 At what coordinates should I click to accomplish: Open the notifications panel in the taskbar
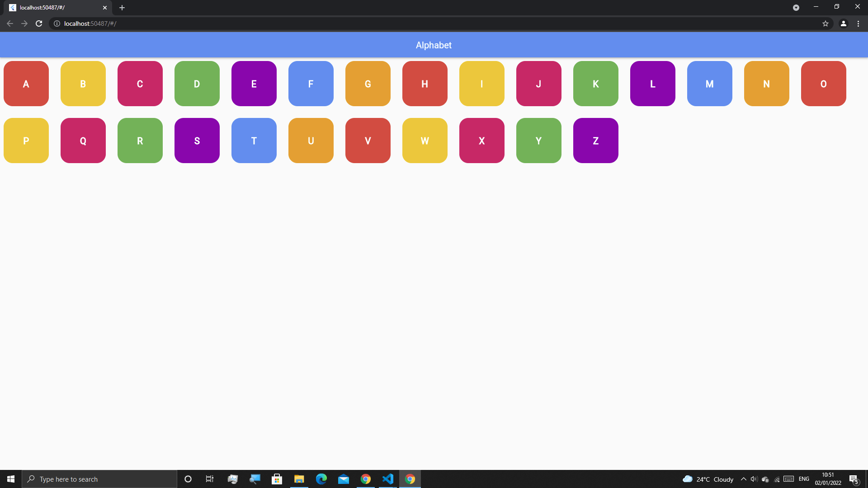(x=854, y=479)
